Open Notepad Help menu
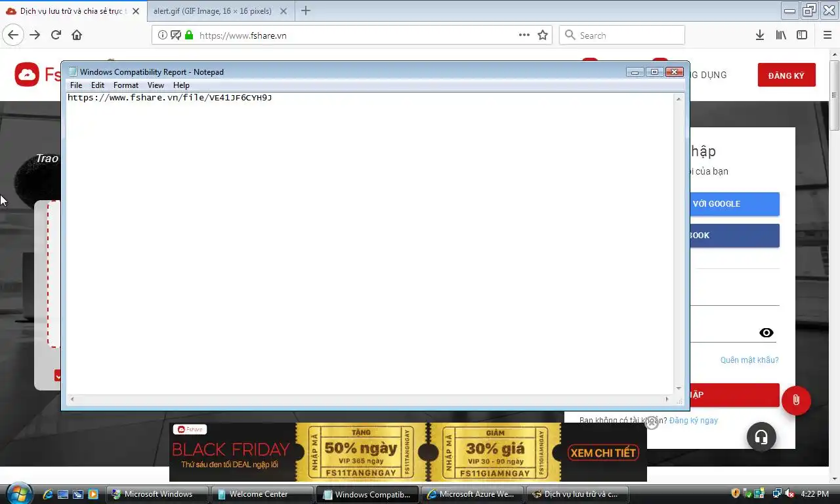This screenshot has width=840, height=504. click(x=181, y=85)
